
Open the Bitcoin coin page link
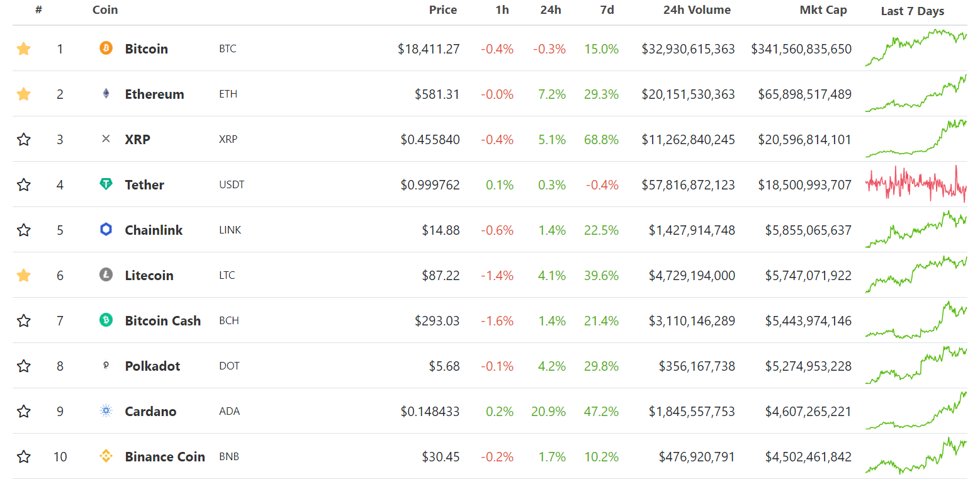pyautogui.click(x=147, y=48)
